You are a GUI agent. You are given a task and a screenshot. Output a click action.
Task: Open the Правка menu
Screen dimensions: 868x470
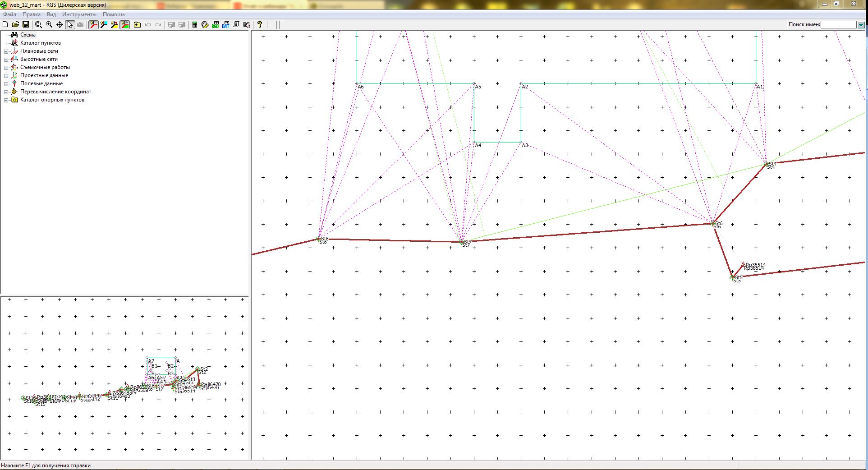tap(32, 14)
